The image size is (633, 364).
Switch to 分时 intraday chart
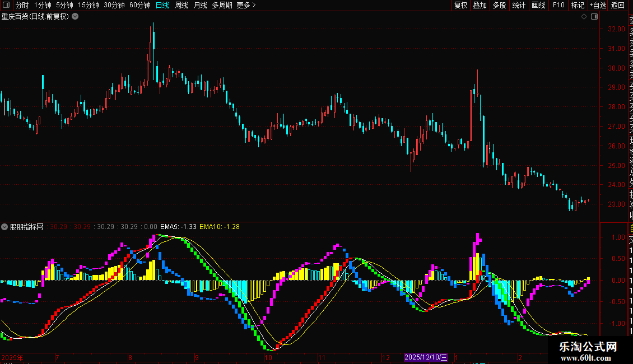[22, 5]
